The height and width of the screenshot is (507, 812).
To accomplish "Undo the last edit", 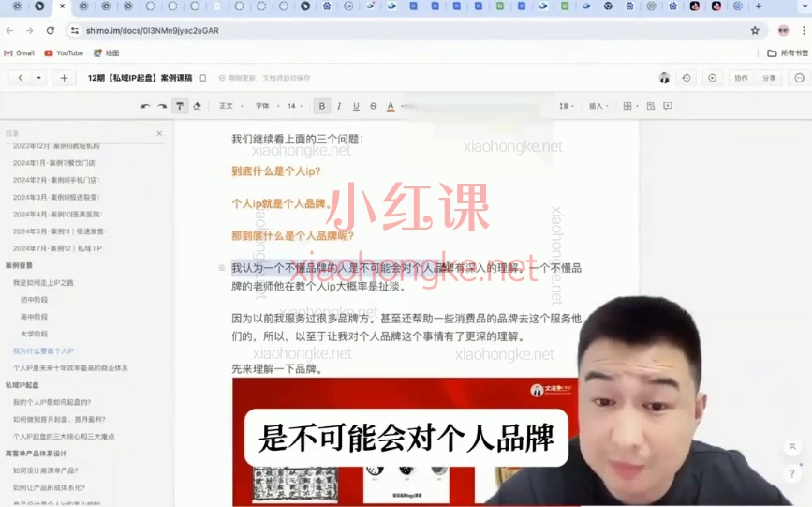I will [x=145, y=106].
